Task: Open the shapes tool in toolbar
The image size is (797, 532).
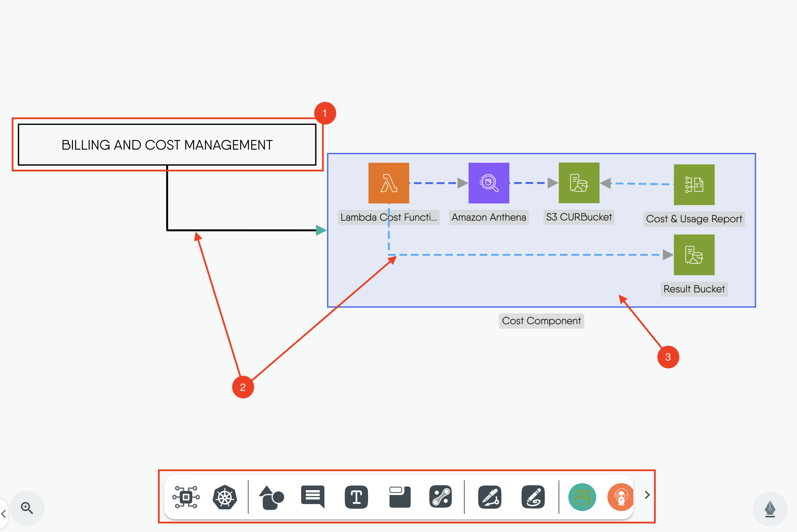Action: pos(271,497)
